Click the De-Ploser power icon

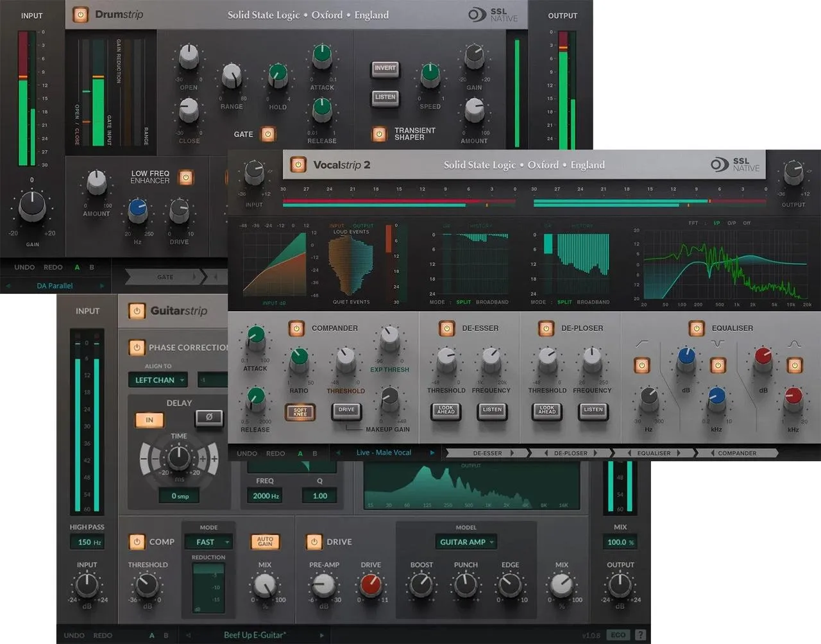tap(546, 328)
